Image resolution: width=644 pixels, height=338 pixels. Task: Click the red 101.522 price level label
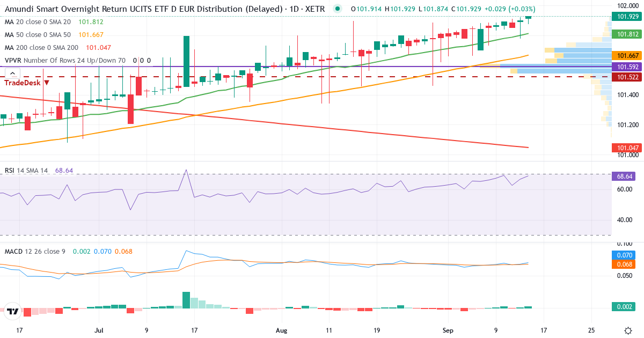[627, 77]
